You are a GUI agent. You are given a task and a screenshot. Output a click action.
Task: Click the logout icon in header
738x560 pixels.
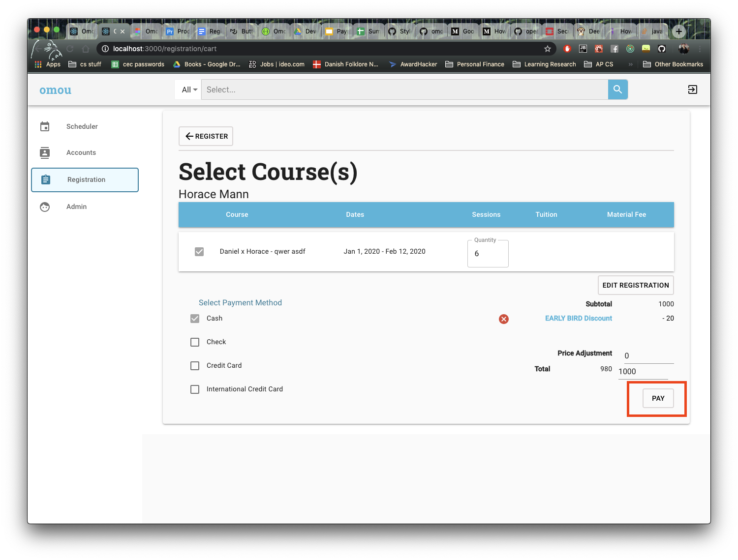[x=692, y=89]
